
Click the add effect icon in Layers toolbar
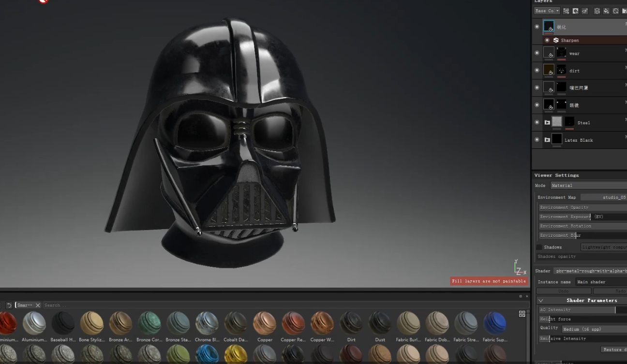click(566, 11)
